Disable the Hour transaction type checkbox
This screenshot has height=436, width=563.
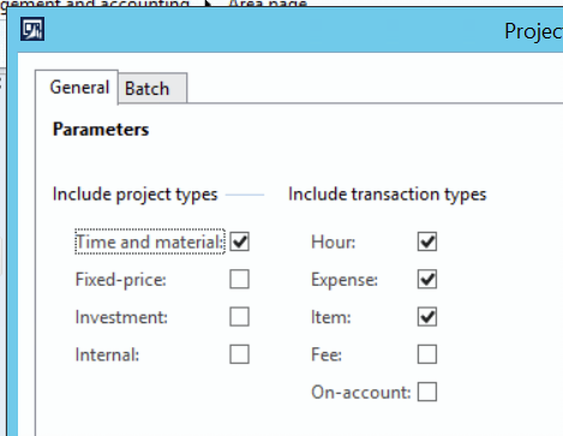click(427, 242)
